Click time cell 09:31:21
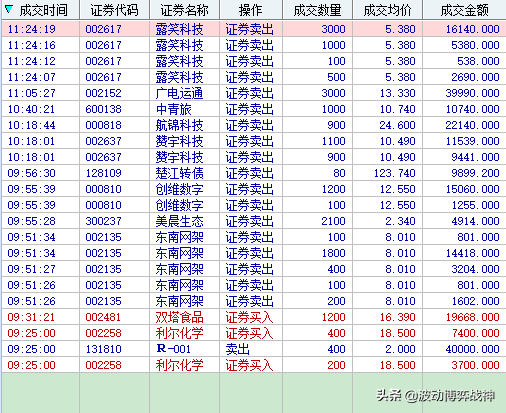The image size is (506, 413). [31, 317]
